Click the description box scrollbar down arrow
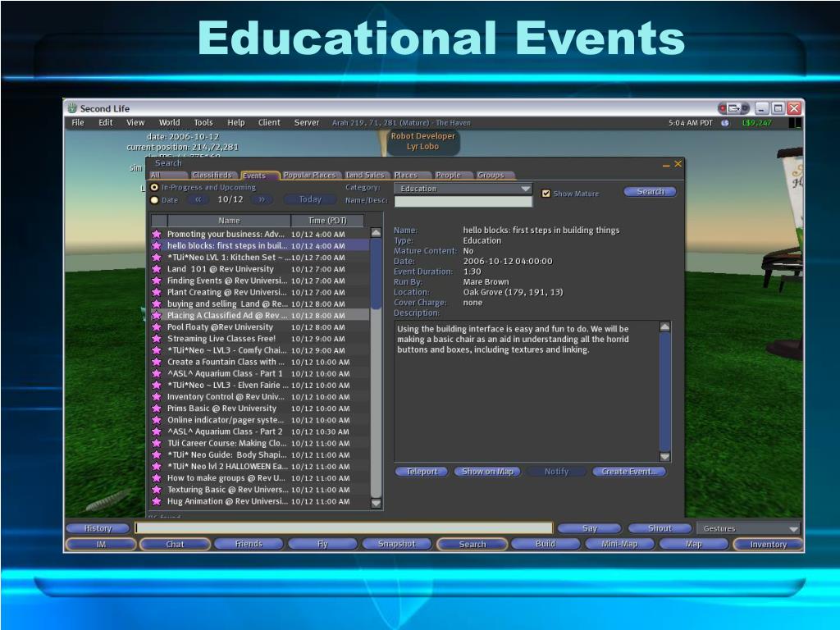The height and width of the screenshot is (630, 840). [664, 457]
